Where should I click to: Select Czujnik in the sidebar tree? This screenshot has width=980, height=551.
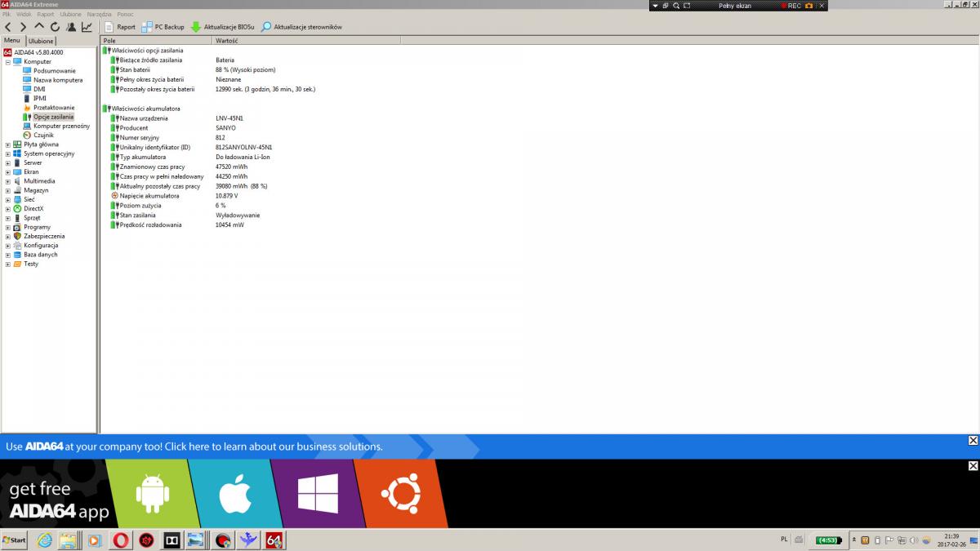[x=43, y=136]
